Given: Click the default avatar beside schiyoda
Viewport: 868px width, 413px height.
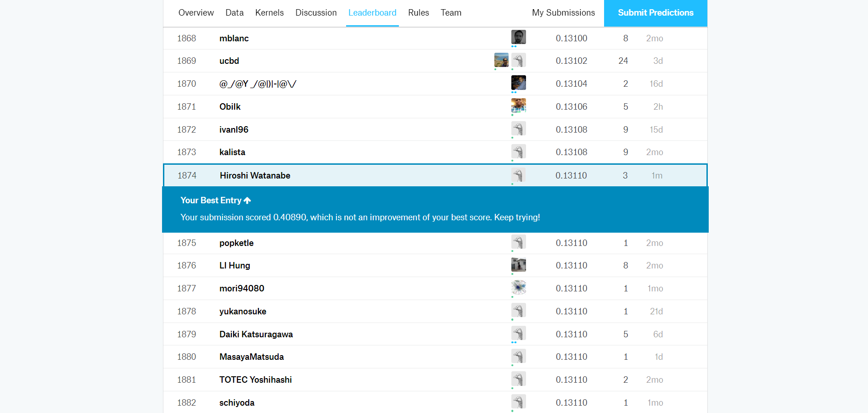Looking at the screenshot, I should [x=518, y=402].
